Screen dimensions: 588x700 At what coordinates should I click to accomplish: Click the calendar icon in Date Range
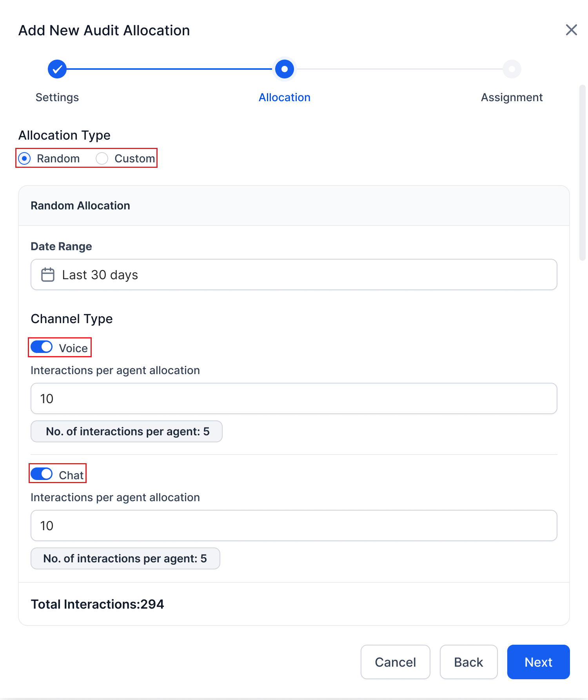pyautogui.click(x=48, y=275)
